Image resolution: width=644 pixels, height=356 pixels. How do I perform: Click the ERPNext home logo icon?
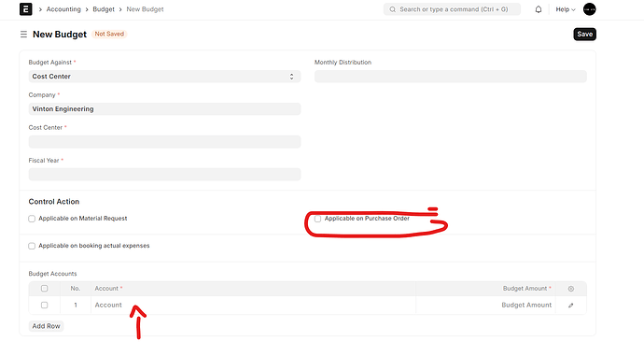pyautogui.click(x=26, y=9)
